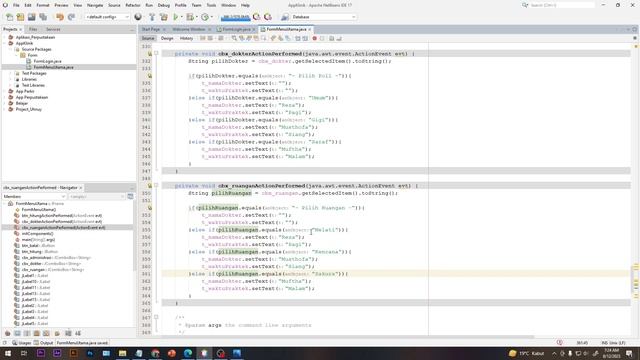Select FormLogin.java in Projects tree
The height and width of the screenshot is (360, 640).
[47, 61]
